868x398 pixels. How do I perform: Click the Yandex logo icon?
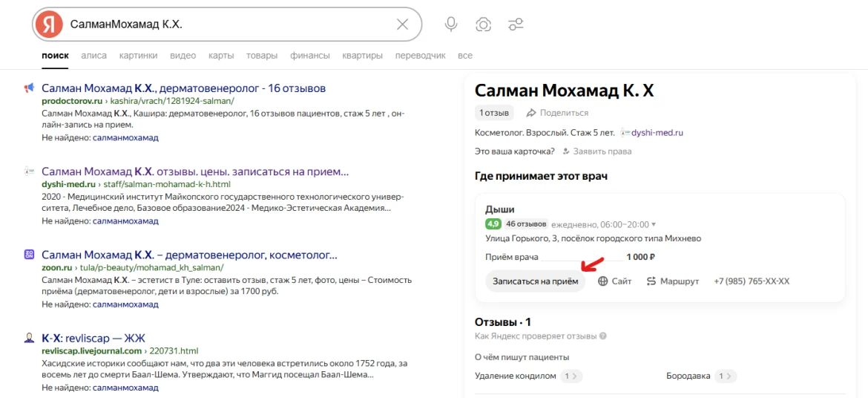tap(49, 25)
